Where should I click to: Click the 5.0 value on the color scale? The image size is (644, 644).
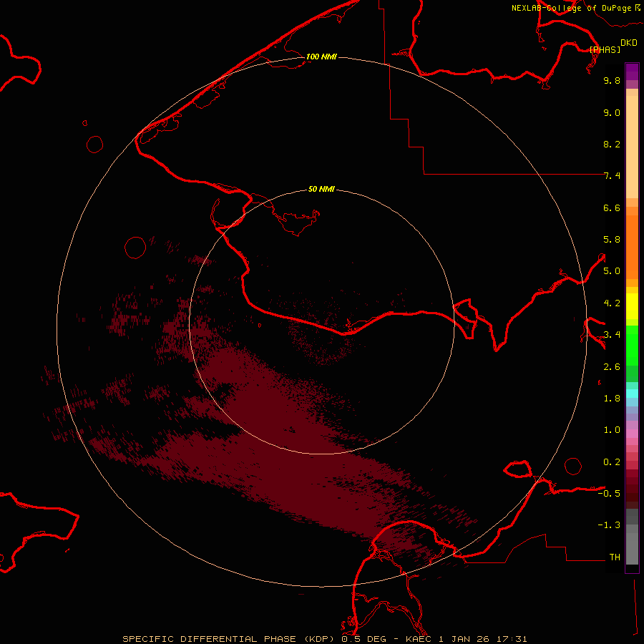click(612, 271)
